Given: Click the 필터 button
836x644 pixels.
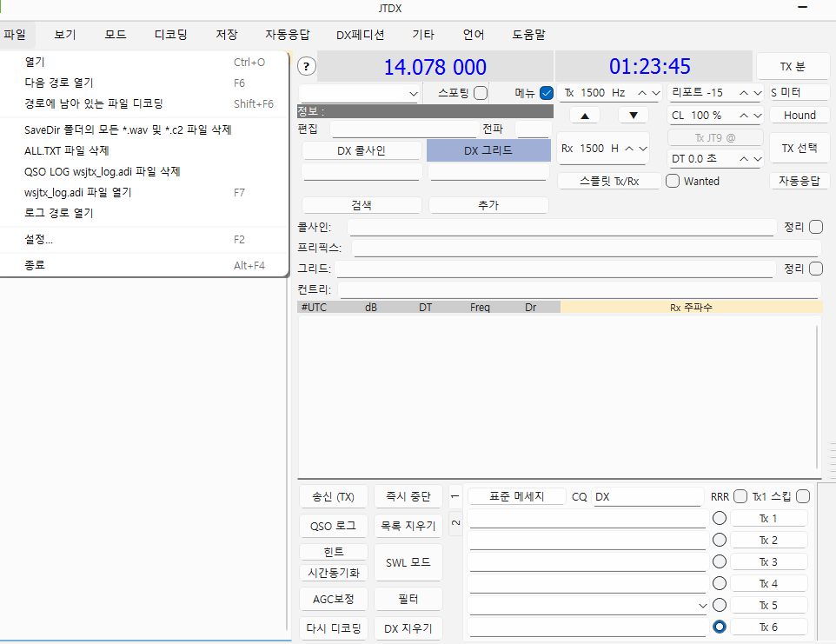Looking at the screenshot, I should 408,599.
